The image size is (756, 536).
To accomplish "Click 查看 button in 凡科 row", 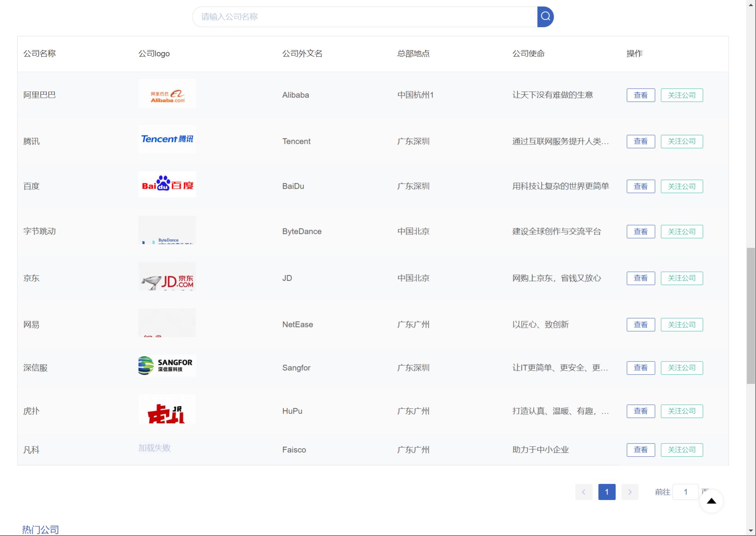I will coord(640,449).
